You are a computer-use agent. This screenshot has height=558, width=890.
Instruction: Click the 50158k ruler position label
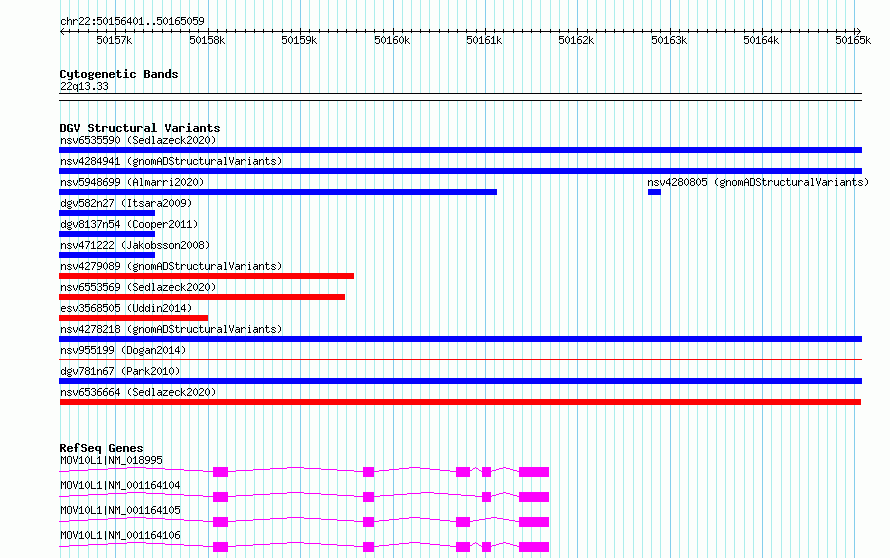pyautogui.click(x=207, y=40)
